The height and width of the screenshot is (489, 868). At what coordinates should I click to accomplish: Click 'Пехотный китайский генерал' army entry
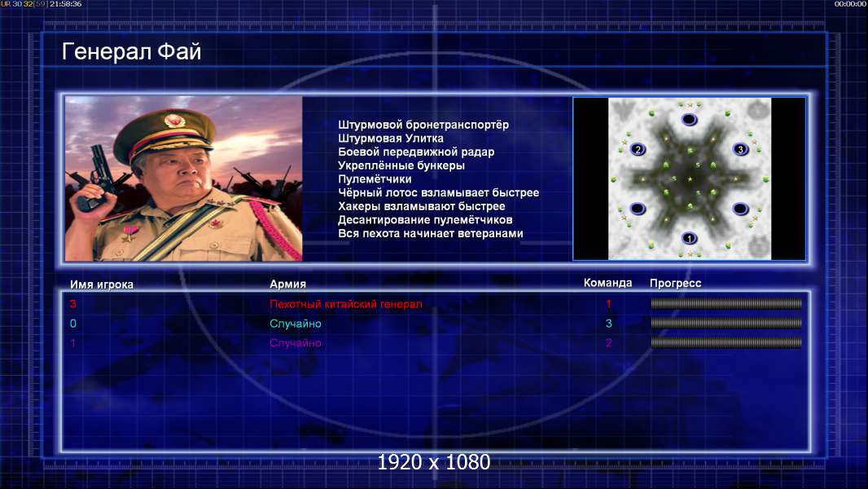[346, 304]
